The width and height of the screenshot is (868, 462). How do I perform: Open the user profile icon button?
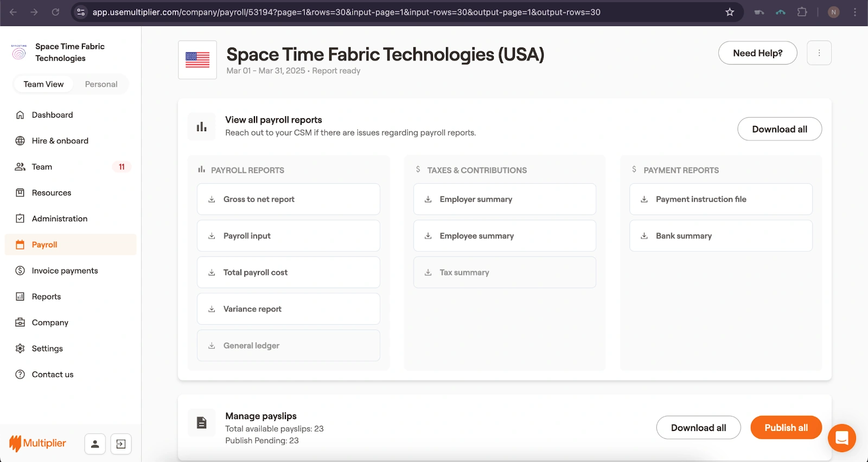click(x=95, y=444)
